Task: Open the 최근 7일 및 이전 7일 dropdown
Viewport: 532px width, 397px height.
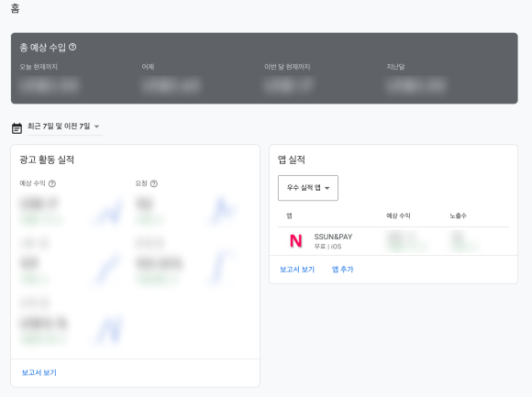Action: [65, 127]
